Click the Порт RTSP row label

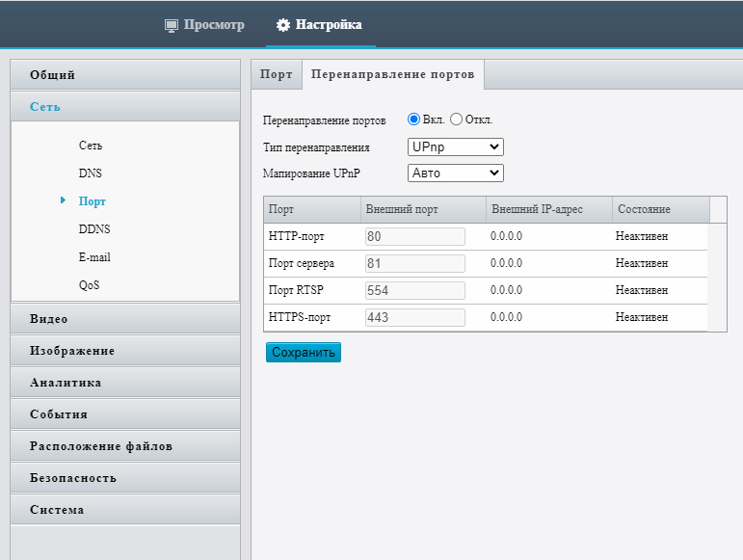[296, 290]
